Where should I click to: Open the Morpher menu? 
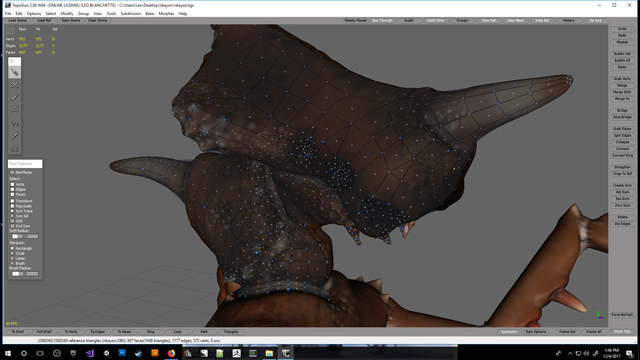tap(166, 13)
